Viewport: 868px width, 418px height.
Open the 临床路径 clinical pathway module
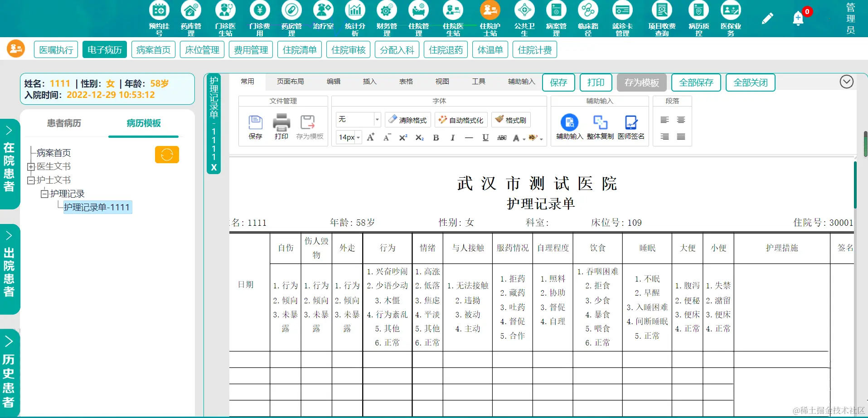(x=588, y=18)
